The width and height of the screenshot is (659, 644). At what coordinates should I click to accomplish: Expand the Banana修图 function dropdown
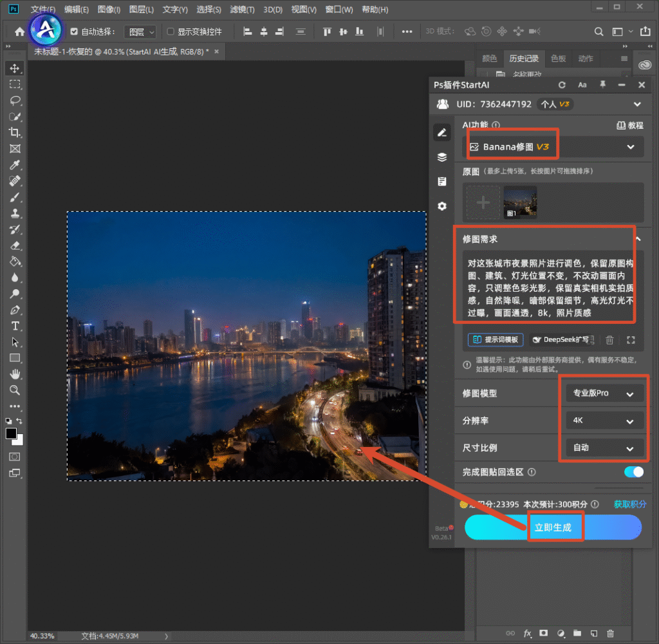coord(631,147)
